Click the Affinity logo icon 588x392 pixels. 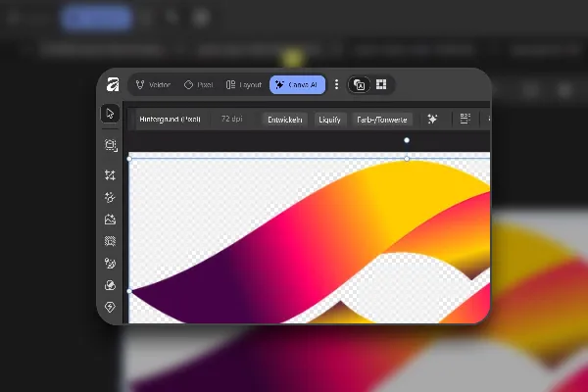point(113,84)
